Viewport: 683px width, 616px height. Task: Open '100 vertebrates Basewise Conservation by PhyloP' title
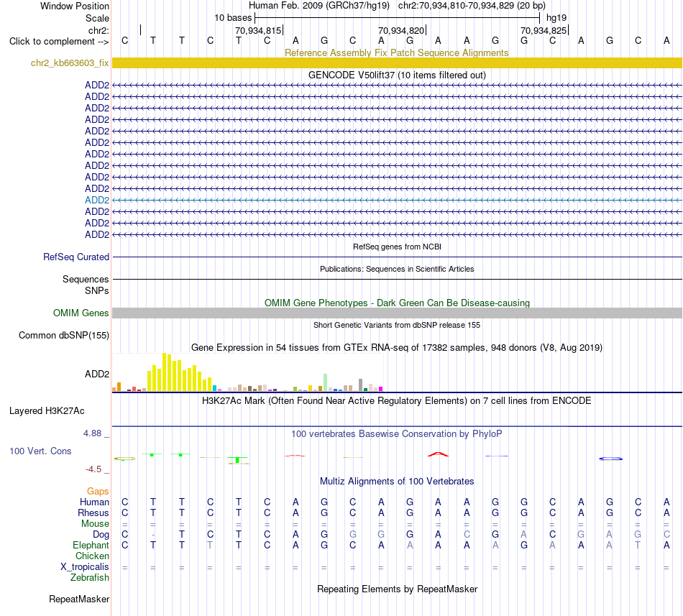397,433
